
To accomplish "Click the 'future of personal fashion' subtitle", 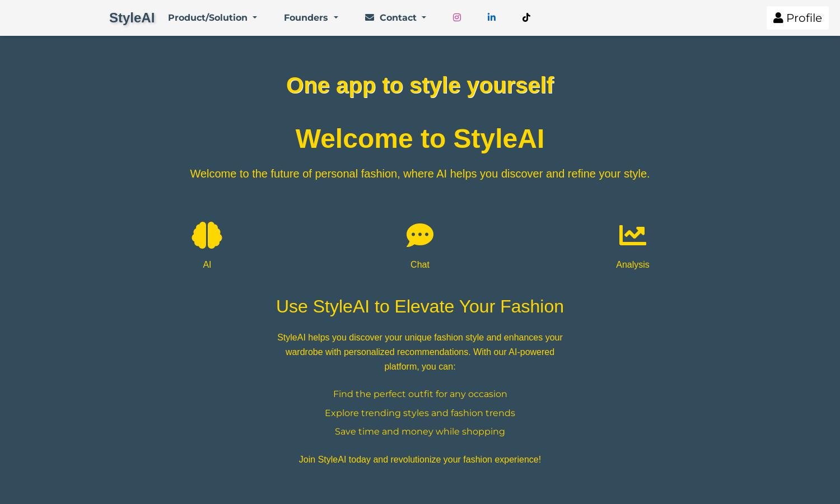I will click(420, 174).
